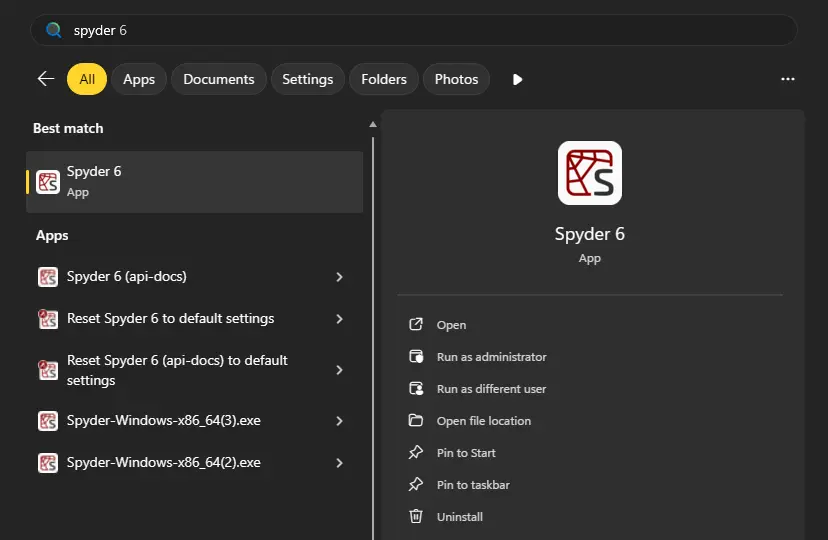Open Spyder 6 via Open action
Viewport: 828px width, 540px height.
451,325
